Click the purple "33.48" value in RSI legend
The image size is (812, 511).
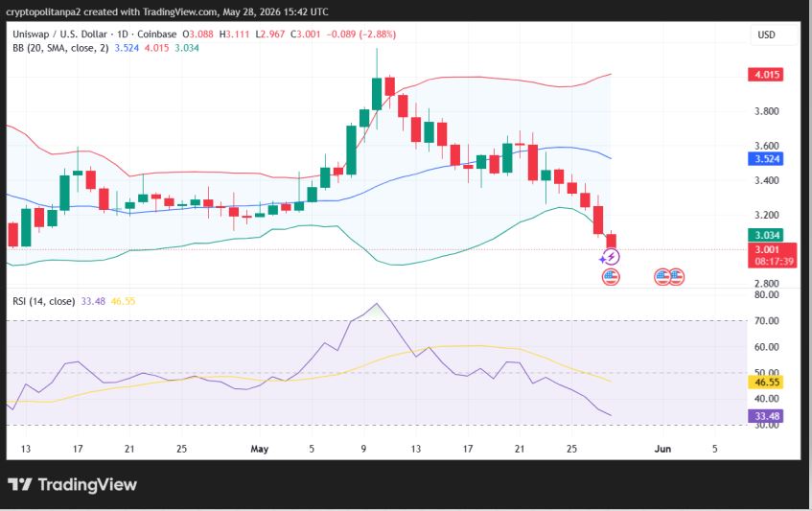coord(93,301)
